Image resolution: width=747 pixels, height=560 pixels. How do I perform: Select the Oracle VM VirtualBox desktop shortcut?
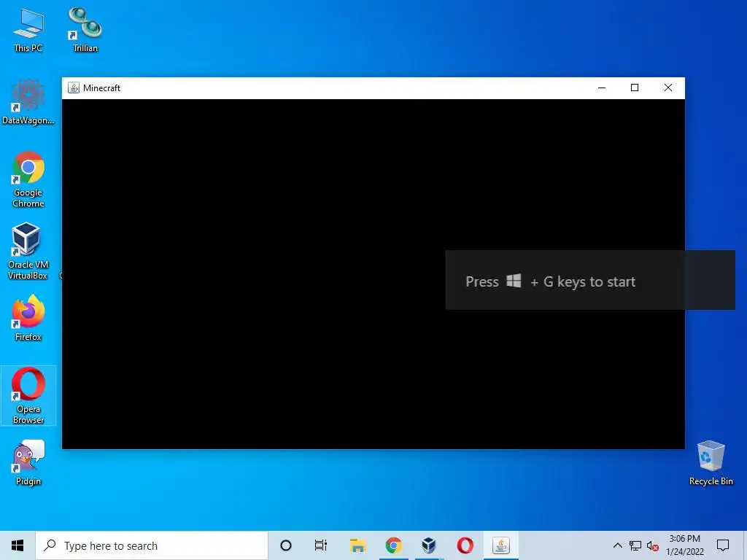coord(28,252)
